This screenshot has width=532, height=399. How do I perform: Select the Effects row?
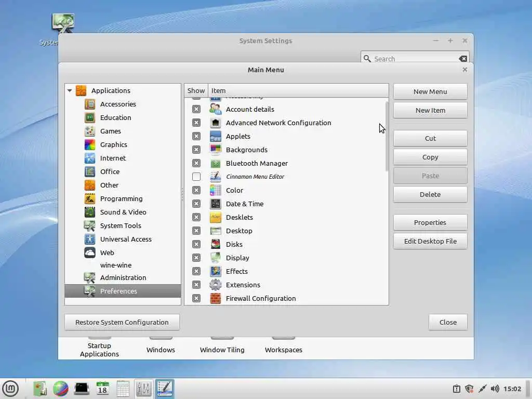tap(286, 271)
